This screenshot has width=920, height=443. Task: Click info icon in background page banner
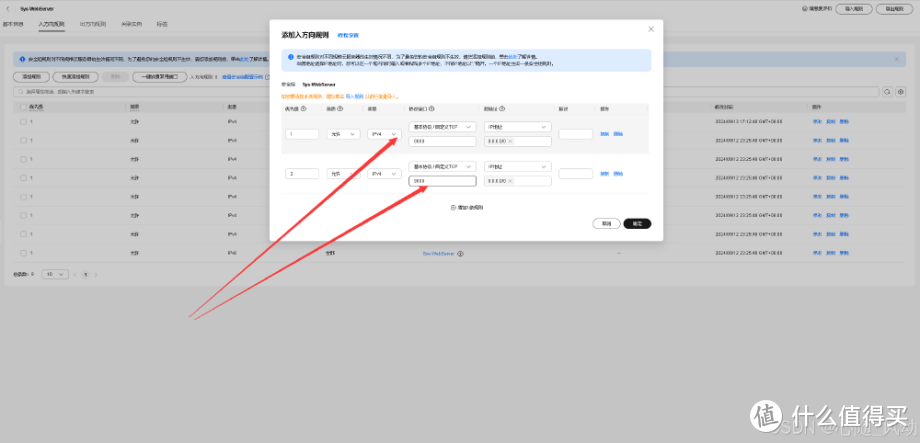[22, 59]
